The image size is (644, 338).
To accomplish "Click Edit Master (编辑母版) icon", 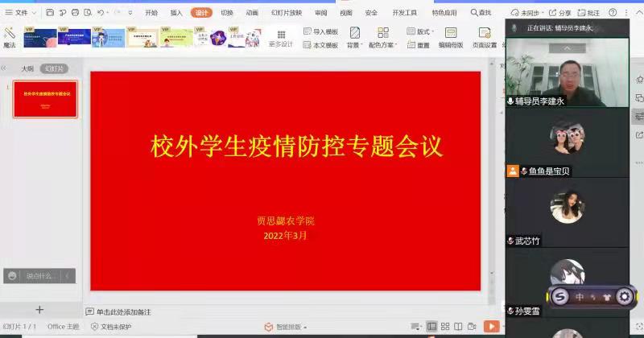I will [x=449, y=37].
